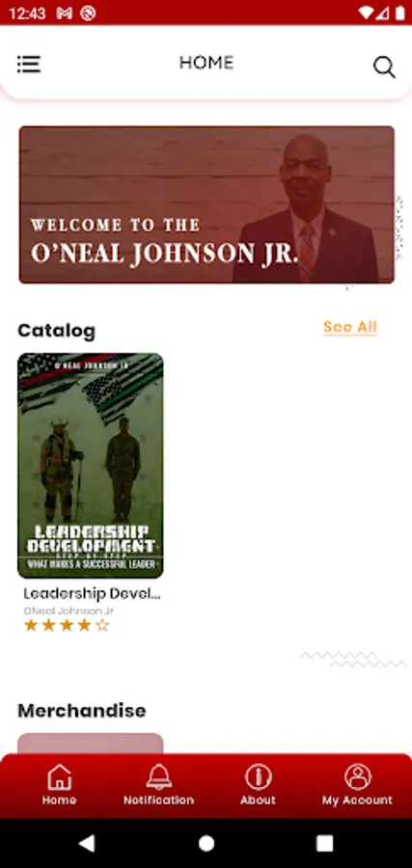Open the Leadership Development book cover
Viewport: 412px width, 868px height.
click(x=91, y=466)
